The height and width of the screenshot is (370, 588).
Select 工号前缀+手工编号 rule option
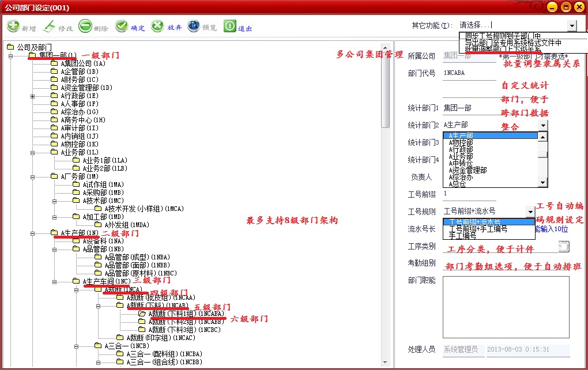point(478,229)
